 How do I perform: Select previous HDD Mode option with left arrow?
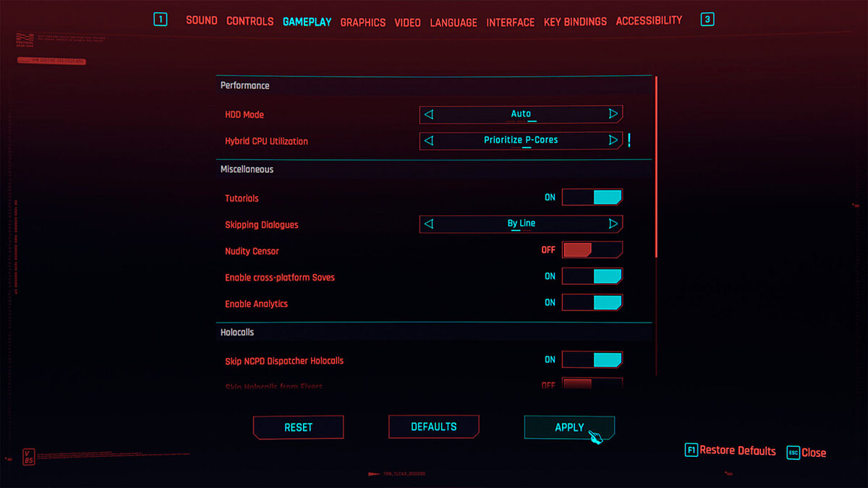[x=429, y=114]
